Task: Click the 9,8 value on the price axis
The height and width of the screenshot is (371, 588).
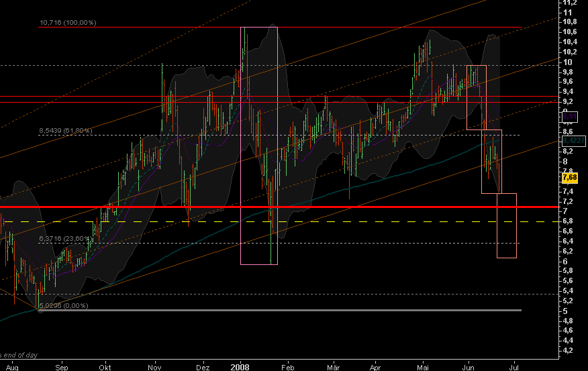Action: pos(568,72)
